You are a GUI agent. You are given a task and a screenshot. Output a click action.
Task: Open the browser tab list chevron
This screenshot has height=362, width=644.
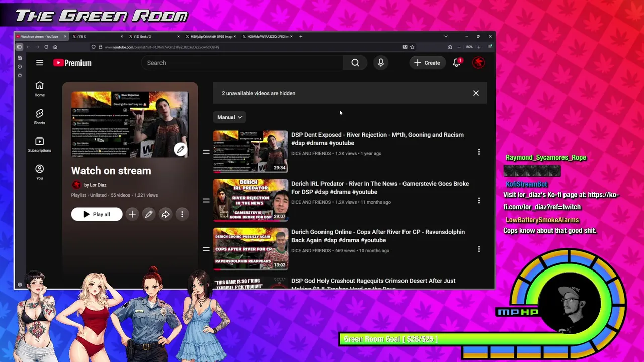pyautogui.click(x=446, y=36)
